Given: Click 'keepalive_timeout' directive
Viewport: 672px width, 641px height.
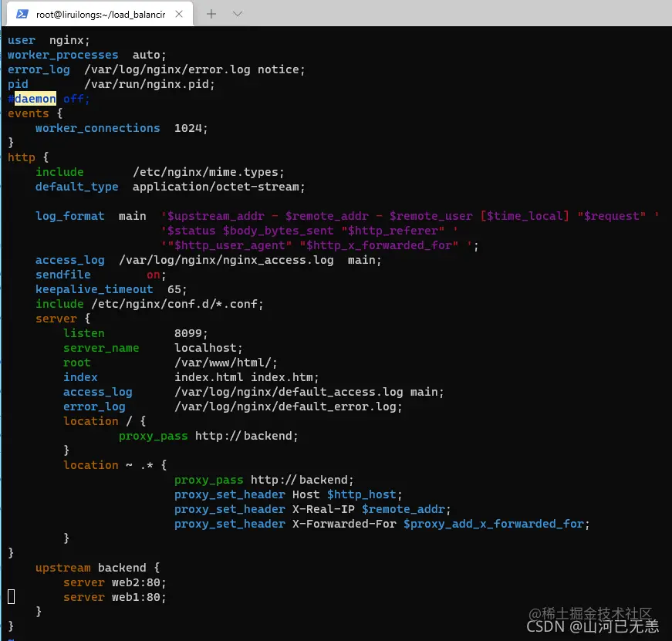Looking at the screenshot, I should click(x=94, y=289).
